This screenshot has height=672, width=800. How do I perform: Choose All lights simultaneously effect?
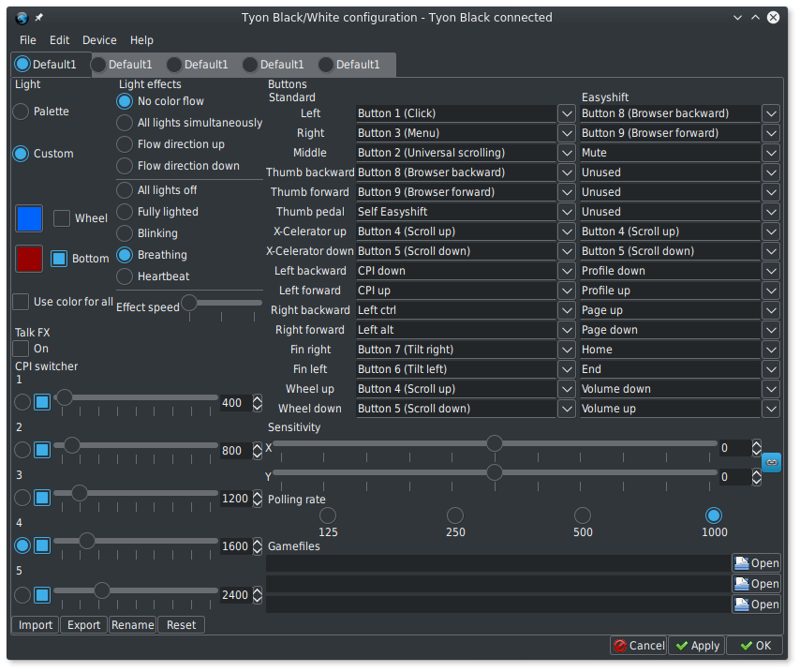(x=190, y=123)
